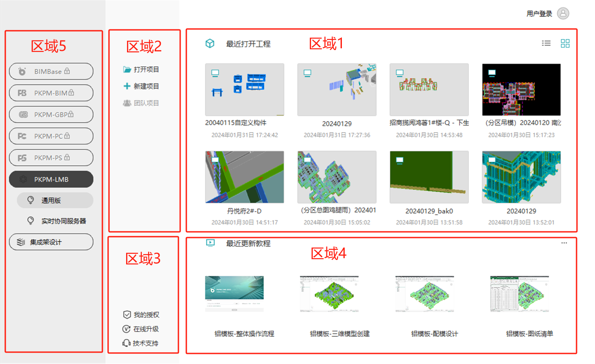Choose the 实时协同服务器 option
This screenshot has height=364, width=595.
coord(56,221)
